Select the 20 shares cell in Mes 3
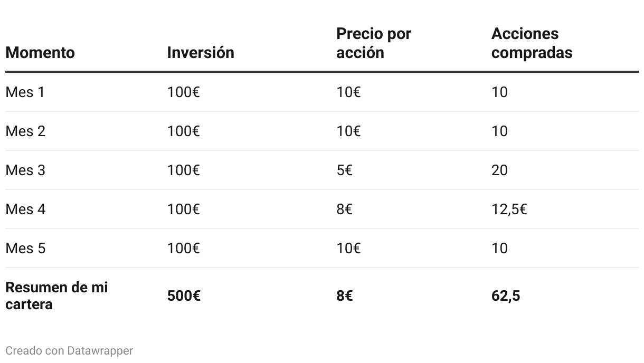The image size is (644, 363). pyautogui.click(x=499, y=170)
